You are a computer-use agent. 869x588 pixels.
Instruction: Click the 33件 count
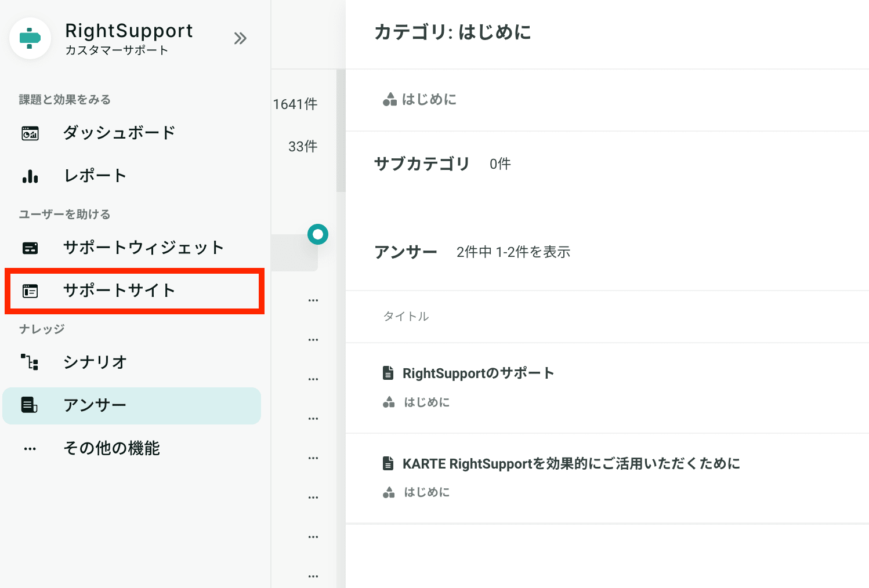click(303, 147)
